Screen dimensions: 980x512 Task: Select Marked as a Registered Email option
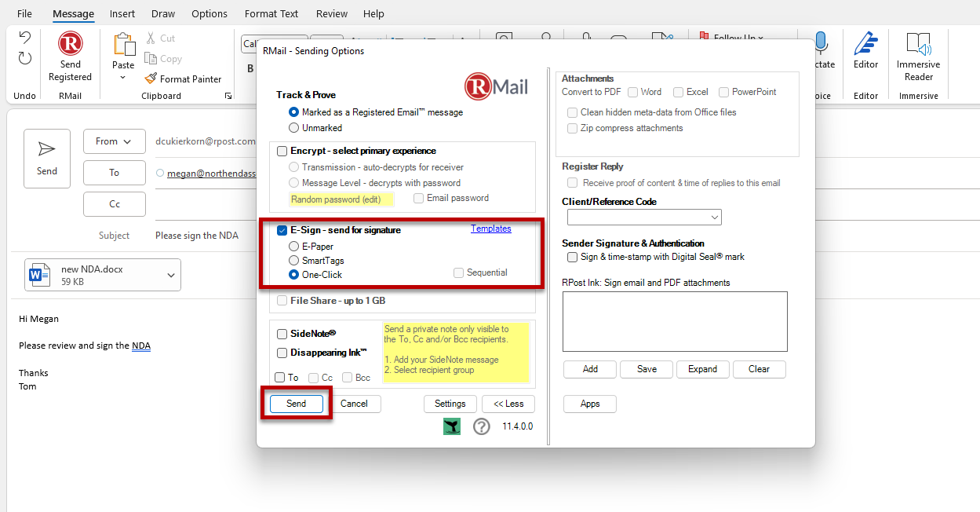pos(294,112)
